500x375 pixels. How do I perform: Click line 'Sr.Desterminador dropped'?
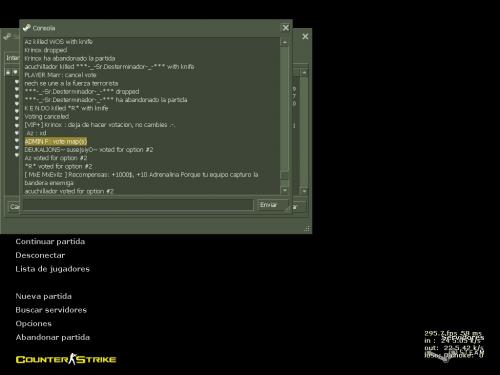click(x=82, y=91)
